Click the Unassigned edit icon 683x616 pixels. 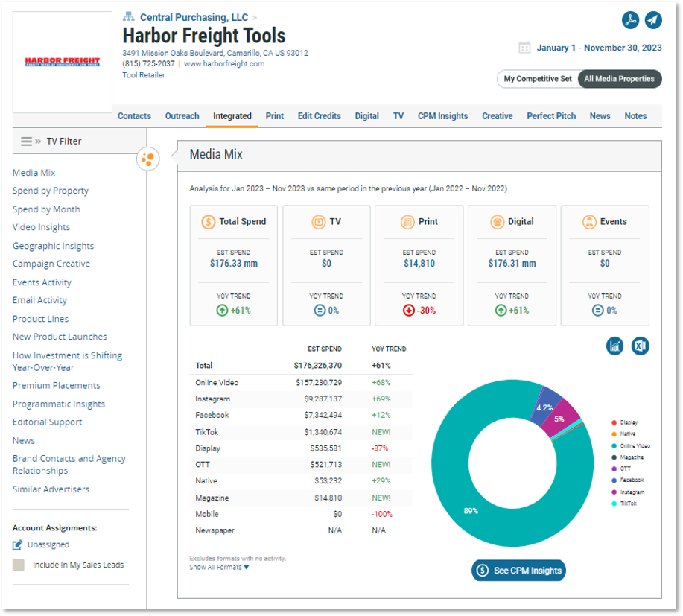point(18,544)
